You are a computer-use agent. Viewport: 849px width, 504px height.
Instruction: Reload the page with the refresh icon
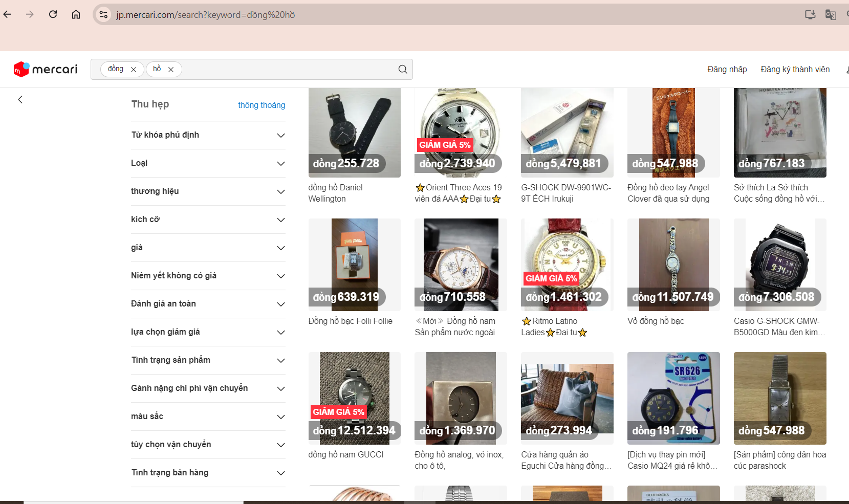tap(53, 14)
